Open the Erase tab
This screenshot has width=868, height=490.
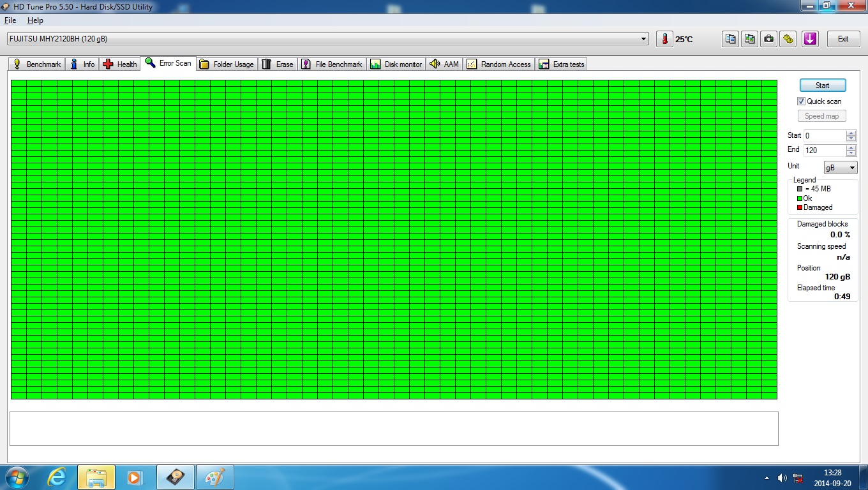tap(278, 64)
